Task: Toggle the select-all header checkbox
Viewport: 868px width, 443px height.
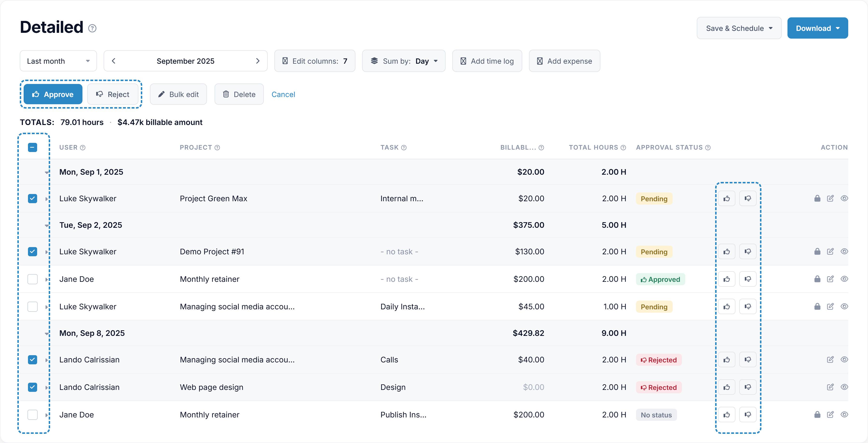Action: [32, 148]
